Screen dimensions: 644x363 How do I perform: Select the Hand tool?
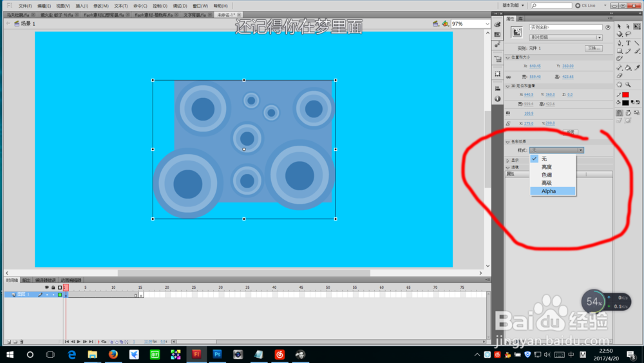click(620, 84)
